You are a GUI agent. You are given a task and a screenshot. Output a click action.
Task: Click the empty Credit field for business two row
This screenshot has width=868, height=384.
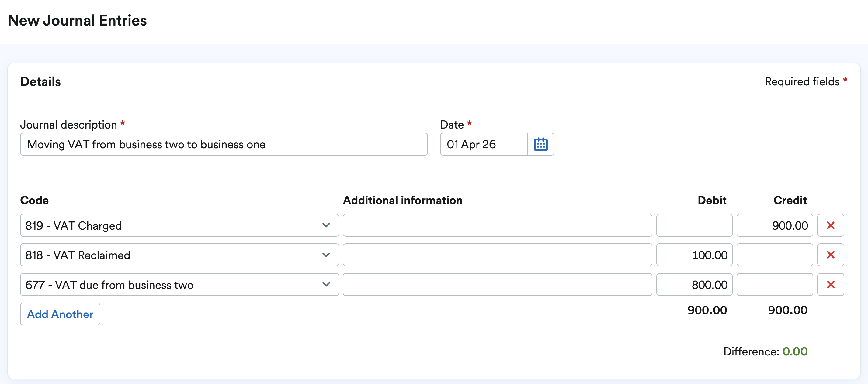coord(775,285)
